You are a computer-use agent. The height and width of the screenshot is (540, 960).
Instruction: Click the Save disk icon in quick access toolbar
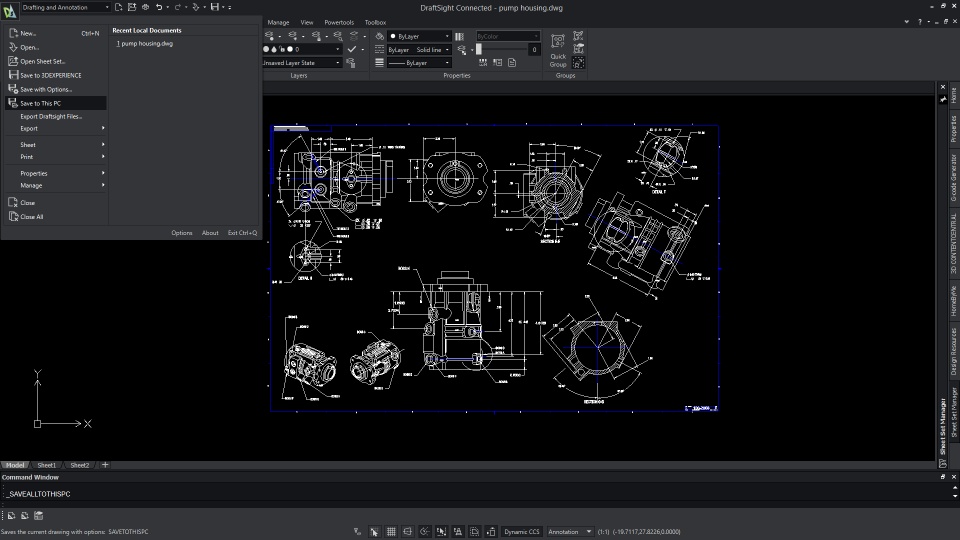(x=215, y=7)
